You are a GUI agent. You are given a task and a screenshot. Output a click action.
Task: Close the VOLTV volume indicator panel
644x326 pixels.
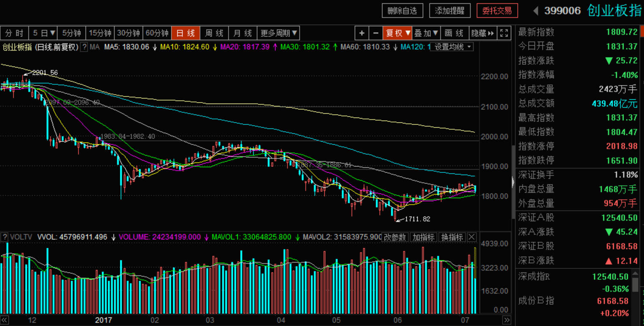(x=472, y=237)
